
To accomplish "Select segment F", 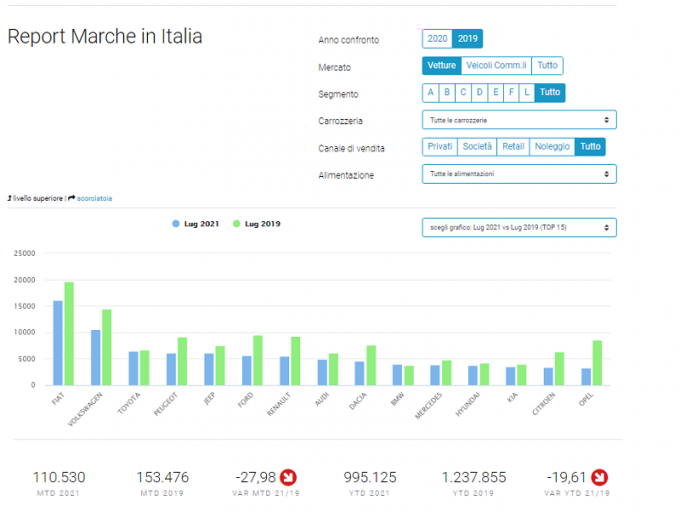I will [511, 92].
